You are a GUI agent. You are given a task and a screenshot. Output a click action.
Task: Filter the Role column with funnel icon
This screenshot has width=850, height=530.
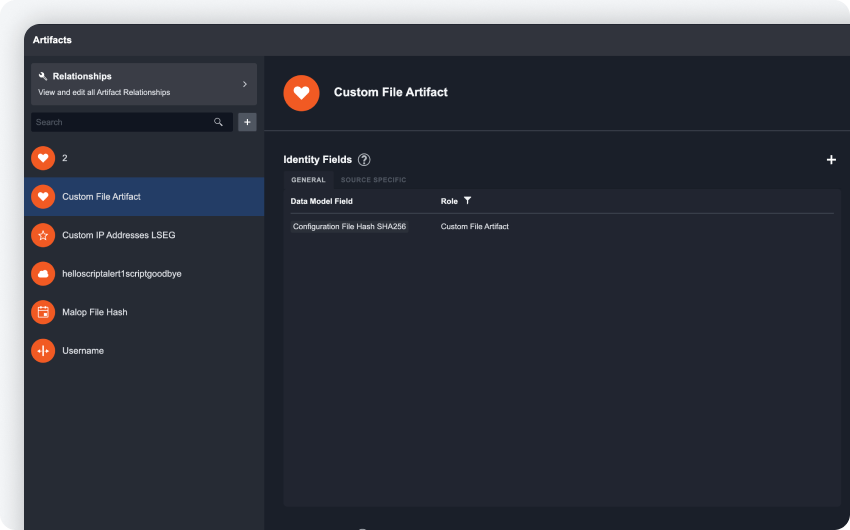coord(467,201)
